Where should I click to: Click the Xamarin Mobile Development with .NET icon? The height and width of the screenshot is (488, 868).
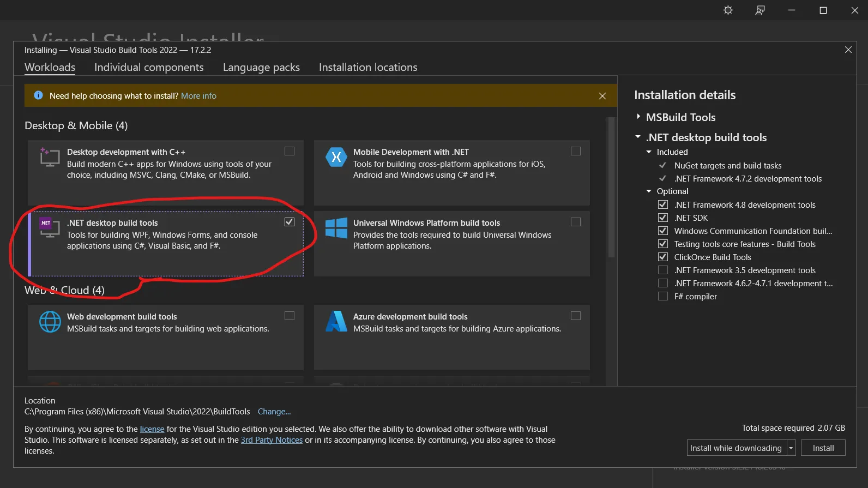click(x=336, y=157)
